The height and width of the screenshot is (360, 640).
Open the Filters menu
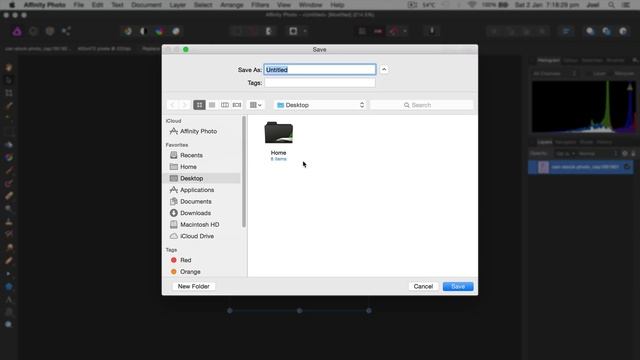(260, 5)
